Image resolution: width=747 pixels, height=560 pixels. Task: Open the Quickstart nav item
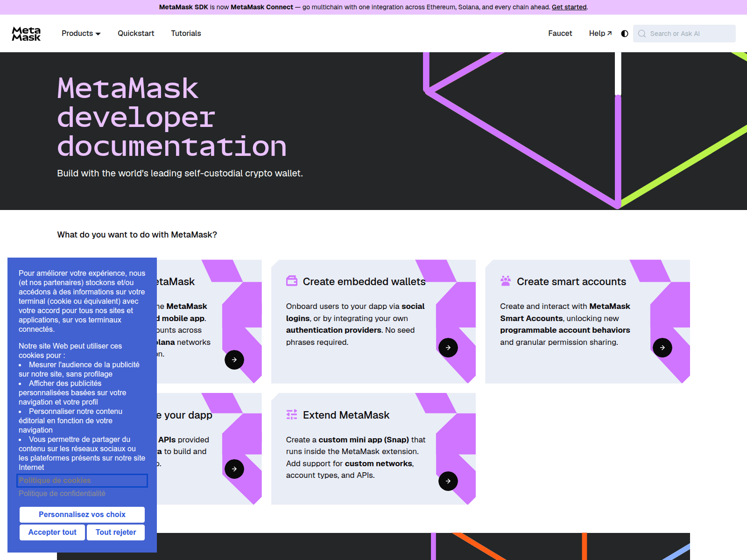136,34
